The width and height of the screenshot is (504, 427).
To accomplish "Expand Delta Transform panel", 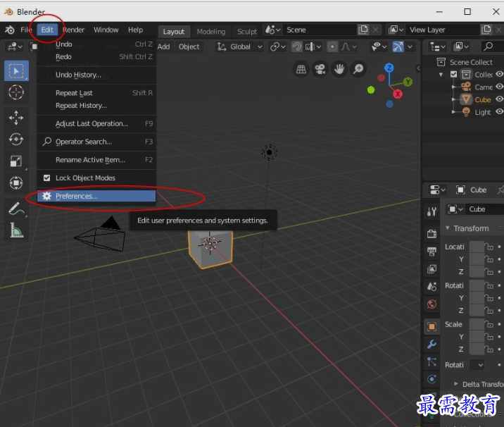I will 456,383.
